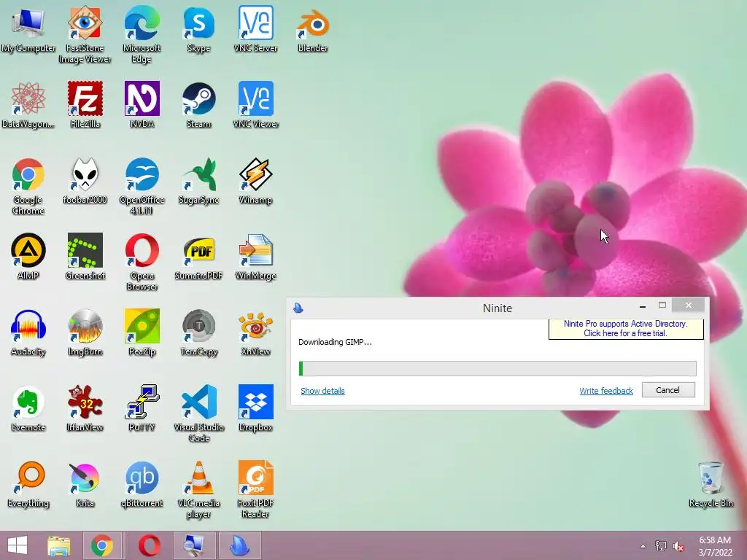This screenshot has width=747, height=560.
Task: Cancel the Ninite installation
Action: tap(668, 390)
